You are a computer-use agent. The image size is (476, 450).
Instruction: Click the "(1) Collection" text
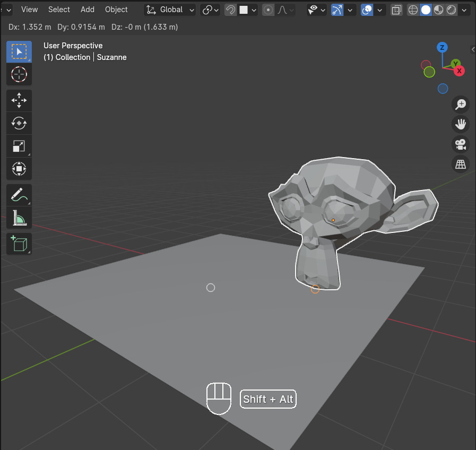coord(67,57)
